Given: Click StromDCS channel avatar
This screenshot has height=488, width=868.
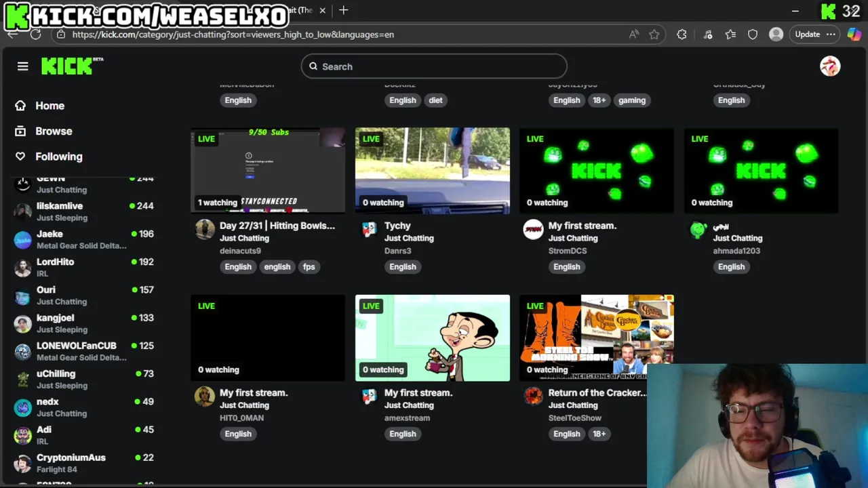Looking at the screenshot, I should pyautogui.click(x=533, y=229).
